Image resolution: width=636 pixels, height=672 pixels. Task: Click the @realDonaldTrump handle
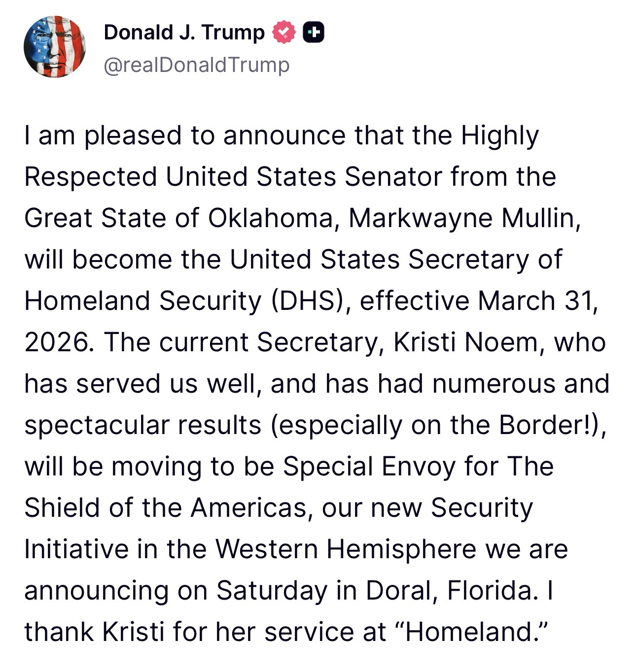click(196, 65)
